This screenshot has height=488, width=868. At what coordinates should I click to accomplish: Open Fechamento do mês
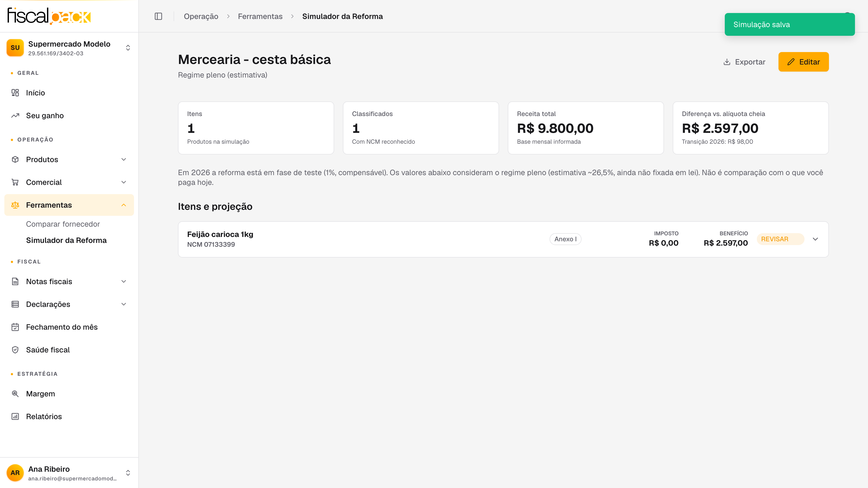point(69,327)
